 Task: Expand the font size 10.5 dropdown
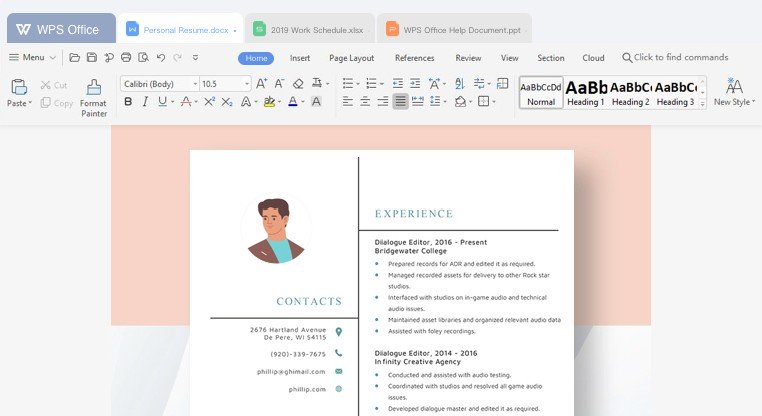[x=246, y=84]
